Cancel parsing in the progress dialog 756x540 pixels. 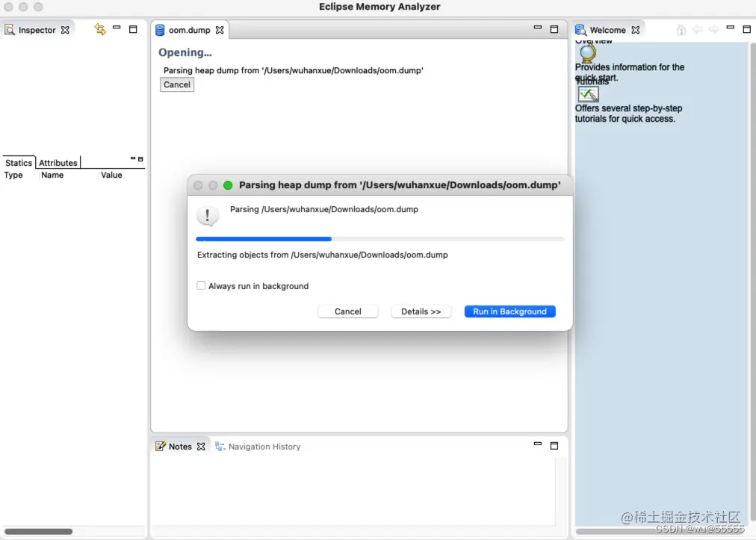click(347, 311)
